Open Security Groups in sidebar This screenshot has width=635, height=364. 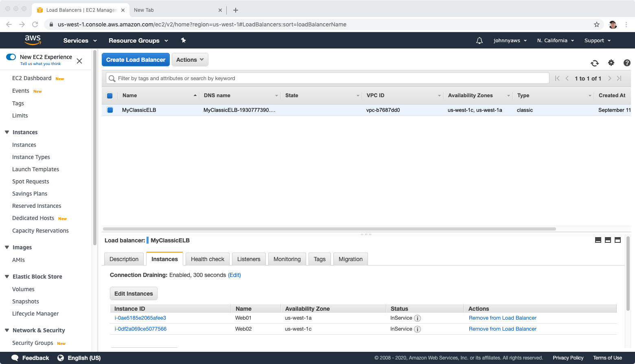[x=33, y=343]
